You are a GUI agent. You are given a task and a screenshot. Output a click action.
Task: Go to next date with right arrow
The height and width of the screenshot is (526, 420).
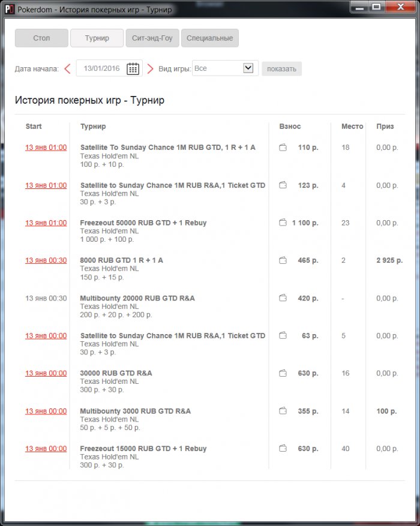tap(151, 68)
